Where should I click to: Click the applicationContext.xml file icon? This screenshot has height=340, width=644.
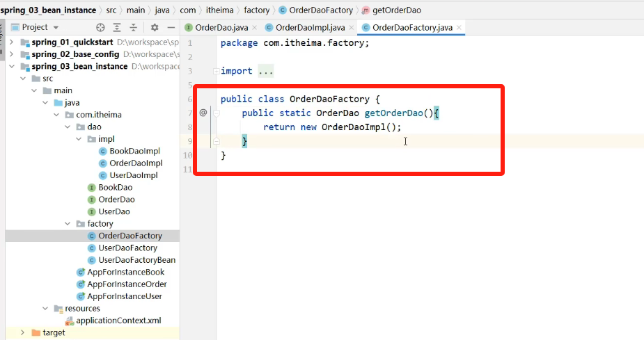point(70,321)
